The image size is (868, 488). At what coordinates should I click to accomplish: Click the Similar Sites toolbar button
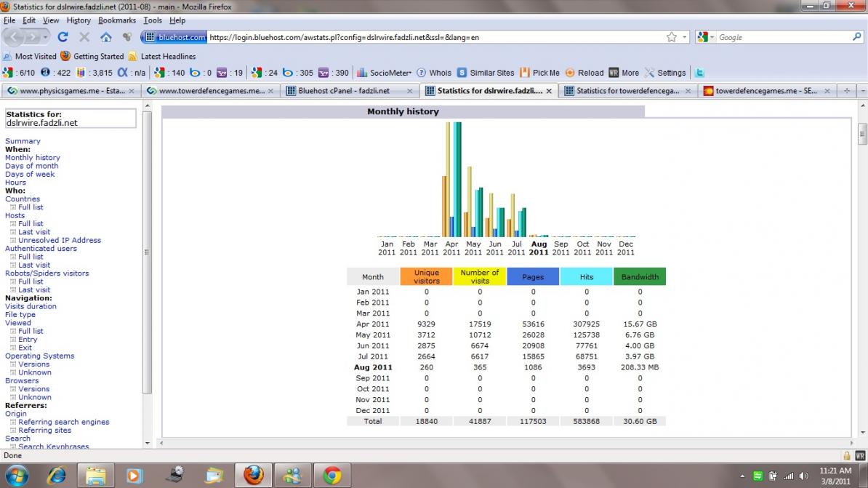click(x=486, y=73)
